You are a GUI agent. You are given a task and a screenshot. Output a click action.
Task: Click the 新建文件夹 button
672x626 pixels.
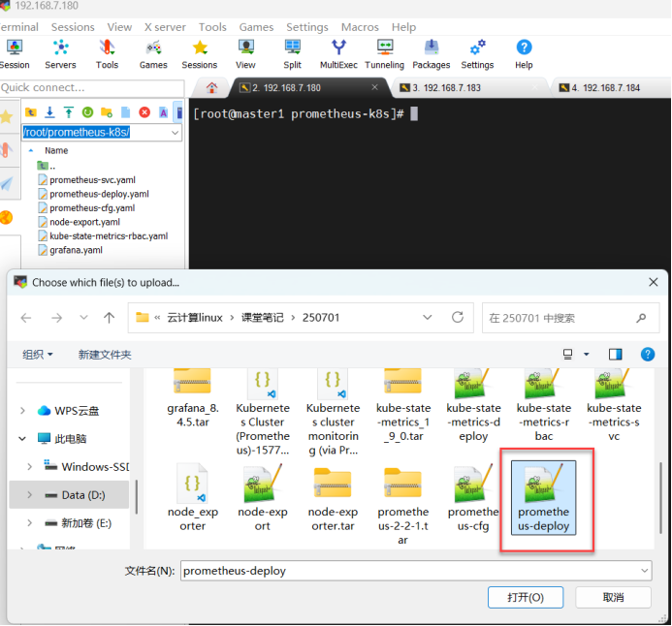105,355
